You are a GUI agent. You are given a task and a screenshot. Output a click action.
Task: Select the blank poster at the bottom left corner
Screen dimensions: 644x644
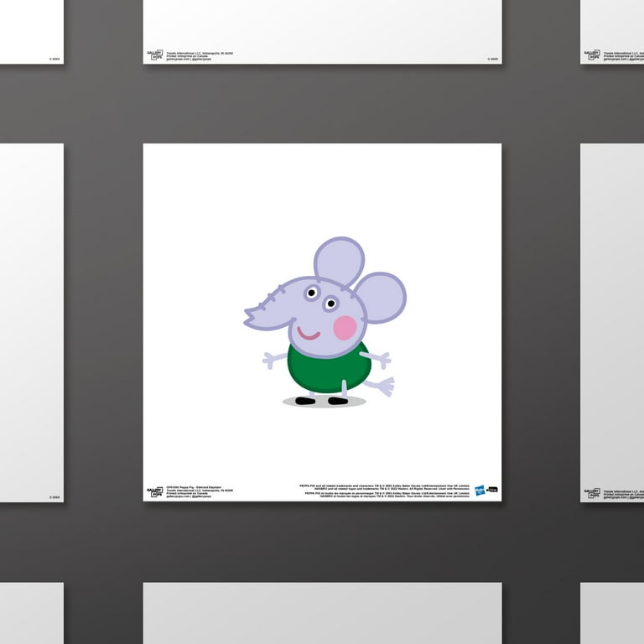point(31,612)
